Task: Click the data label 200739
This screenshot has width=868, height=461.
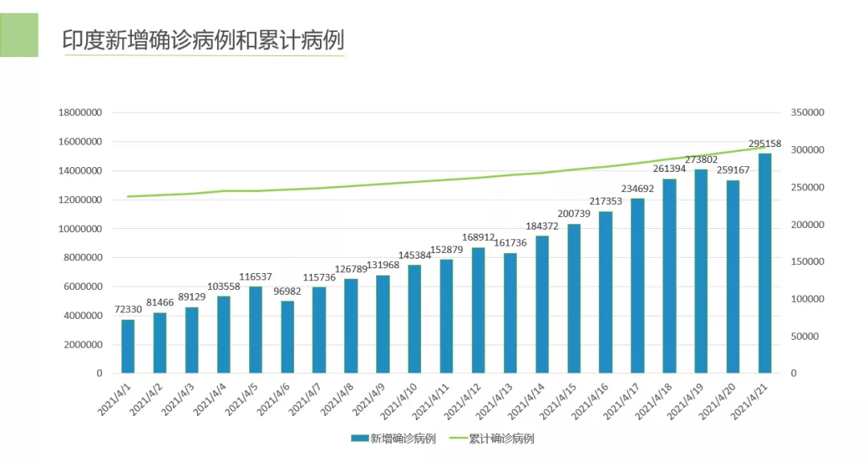Action: click(x=574, y=214)
